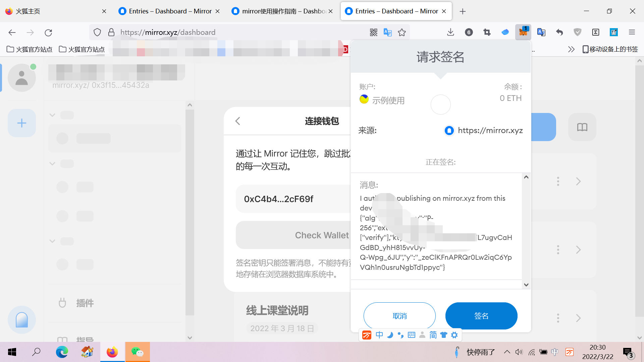This screenshot has width=644, height=362.
Task: Open the taskbar search icon
Action: [36, 352]
